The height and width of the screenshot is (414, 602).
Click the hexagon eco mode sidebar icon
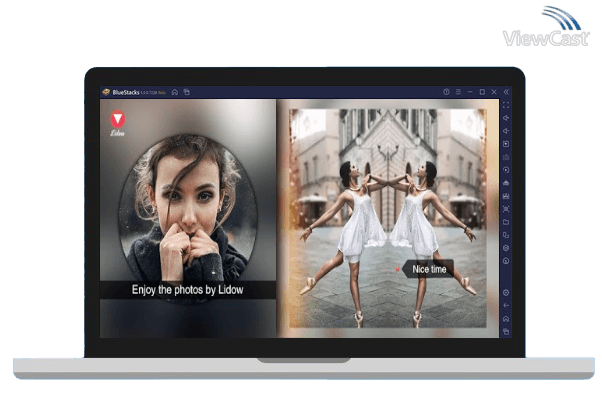[506, 248]
